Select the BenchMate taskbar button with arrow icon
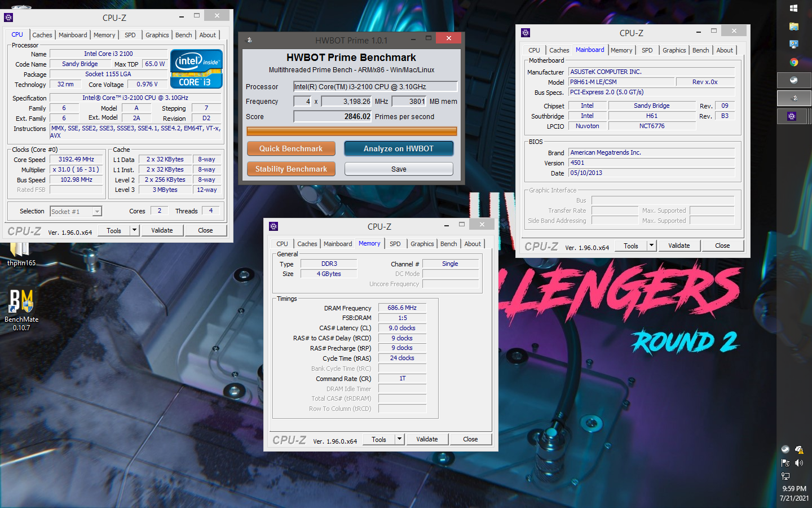Screen dimensions: 812x508 pos(794,80)
